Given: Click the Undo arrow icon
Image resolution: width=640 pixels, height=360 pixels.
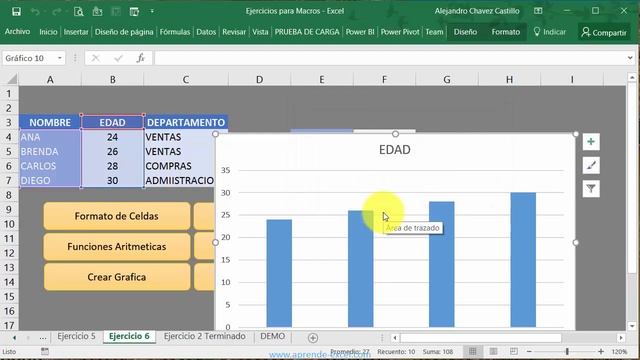Looking at the screenshot, I should 36,11.
